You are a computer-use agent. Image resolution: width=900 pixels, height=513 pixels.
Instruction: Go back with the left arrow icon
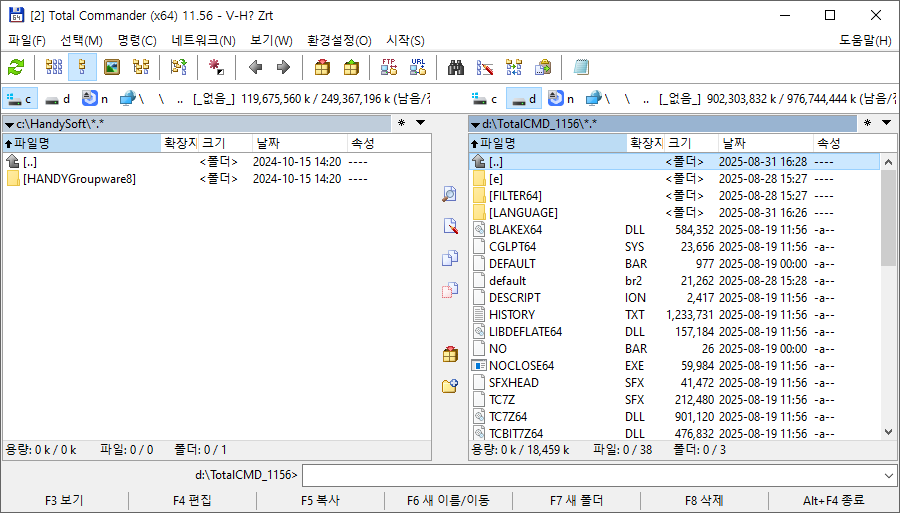255,67
